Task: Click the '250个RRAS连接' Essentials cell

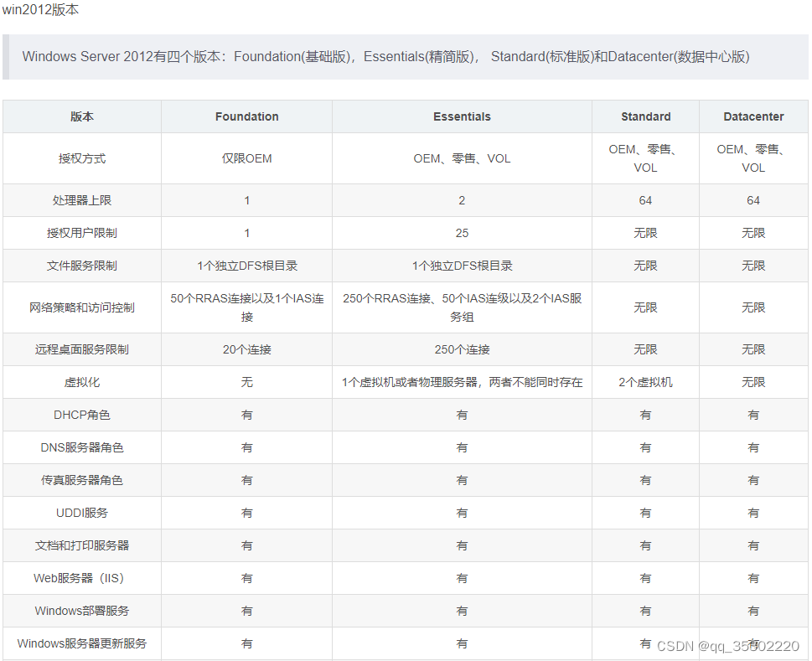Action: (462, 307)
